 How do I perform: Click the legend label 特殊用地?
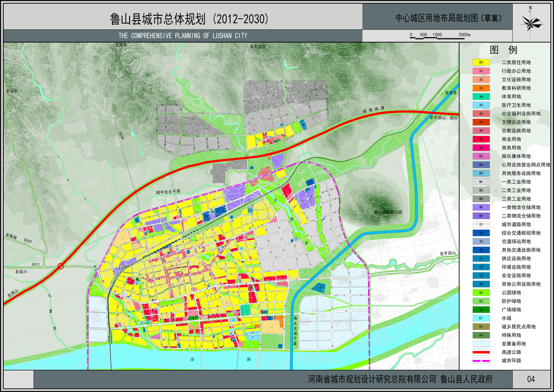click(511, 335)
